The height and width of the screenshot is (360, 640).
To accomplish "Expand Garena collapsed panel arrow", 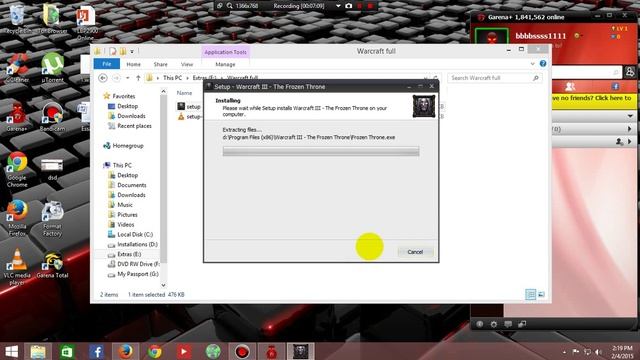I will click(x=630, y=117).
